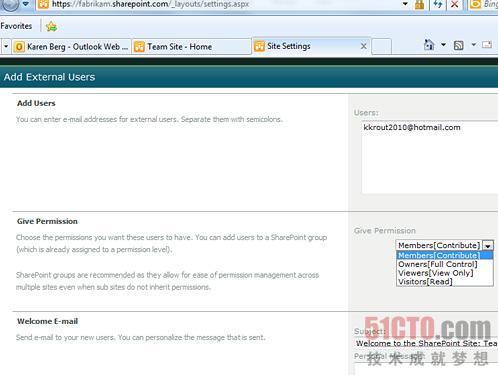The image size is (498, 375).
Task: Click the RSS feeds icon
Action: click(x=459, y=45)
